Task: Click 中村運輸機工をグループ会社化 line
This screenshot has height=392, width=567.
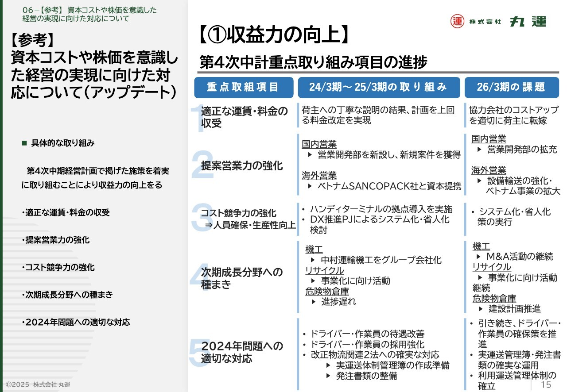Action: [381, 260]
